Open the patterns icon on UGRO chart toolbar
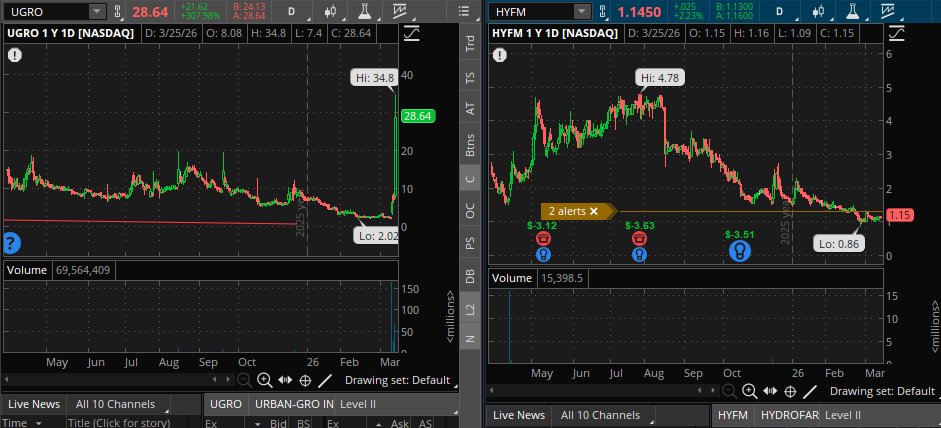The width and height of the screenshot is (941, 428). [x=400, y=11]
